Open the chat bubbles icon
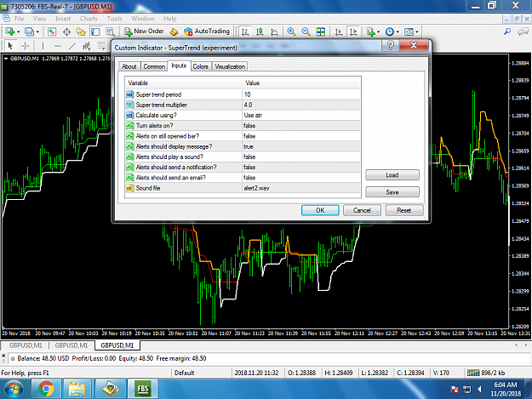Viewport: 532px width, 399px height. click(523, 31)
